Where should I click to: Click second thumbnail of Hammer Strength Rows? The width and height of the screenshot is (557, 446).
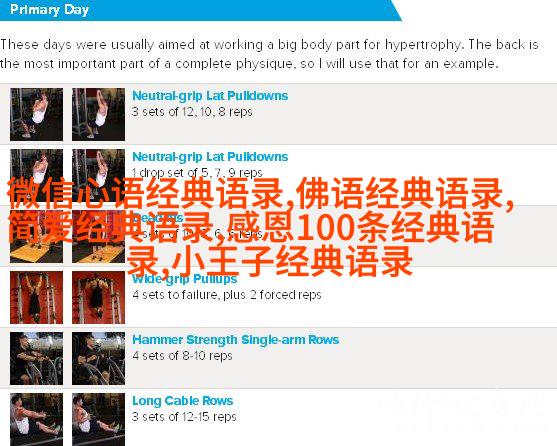pyautogui.click(x=98, y=359)
